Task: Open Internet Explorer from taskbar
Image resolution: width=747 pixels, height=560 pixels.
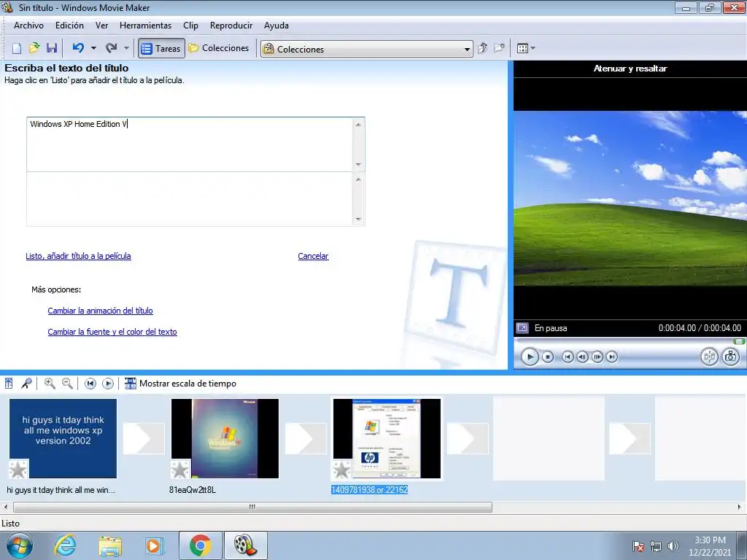Action: 65,545
